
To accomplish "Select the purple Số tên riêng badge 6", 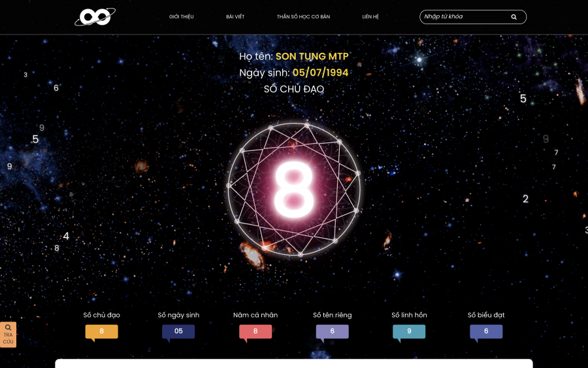I will [332, 331].
